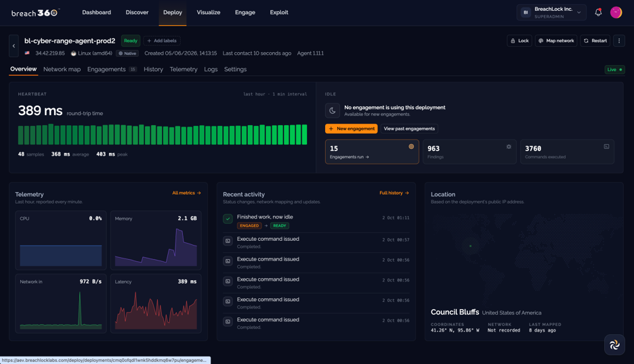Click the New engagement button
Image resolution: width=634 pixels, height=364 pixels.
tap(352, 129)
